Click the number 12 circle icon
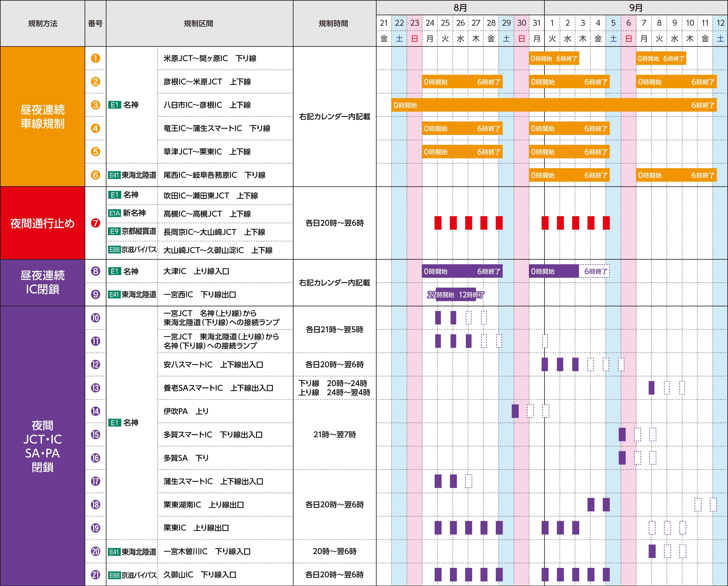The height and width of the screenshot is (586, 728). [x=96, y=365]
